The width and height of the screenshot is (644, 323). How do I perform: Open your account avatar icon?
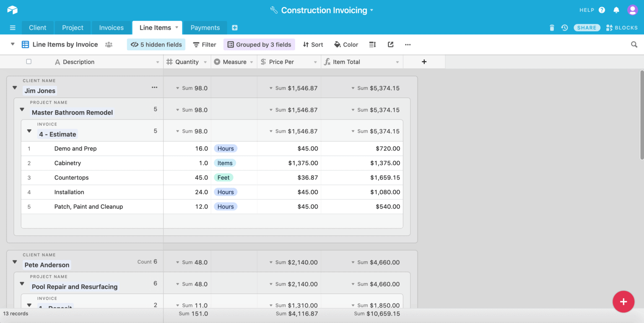click(633, 10)
